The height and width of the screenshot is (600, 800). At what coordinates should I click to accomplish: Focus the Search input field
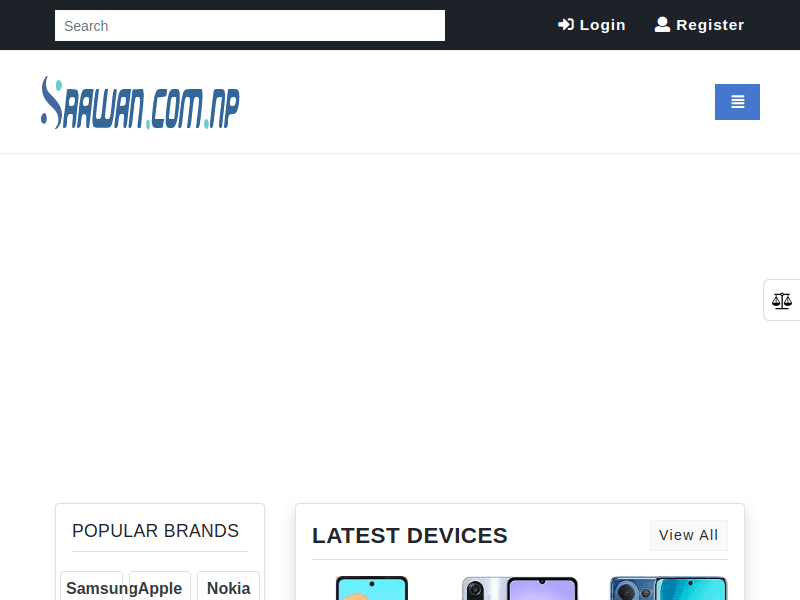coord(249,26)
